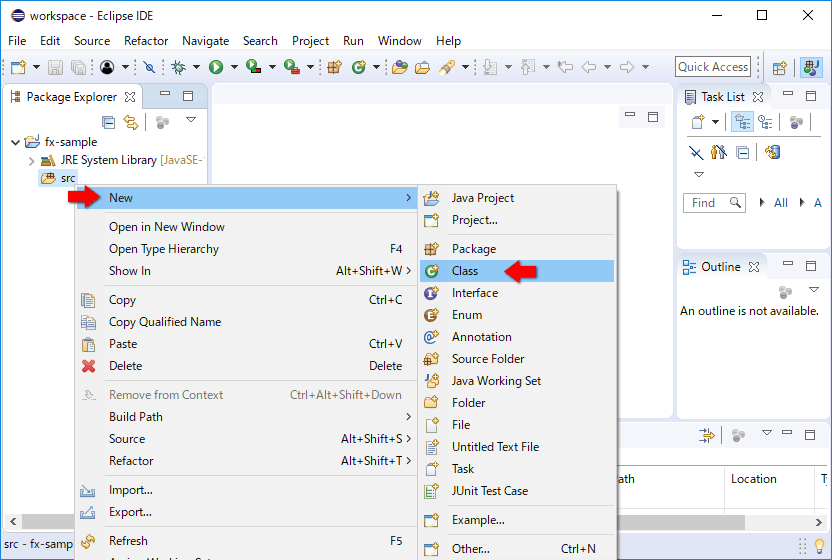The image size is (832, 560).
Task: Open the Outline View Menu triangle
Action: [x=814, y=290]
